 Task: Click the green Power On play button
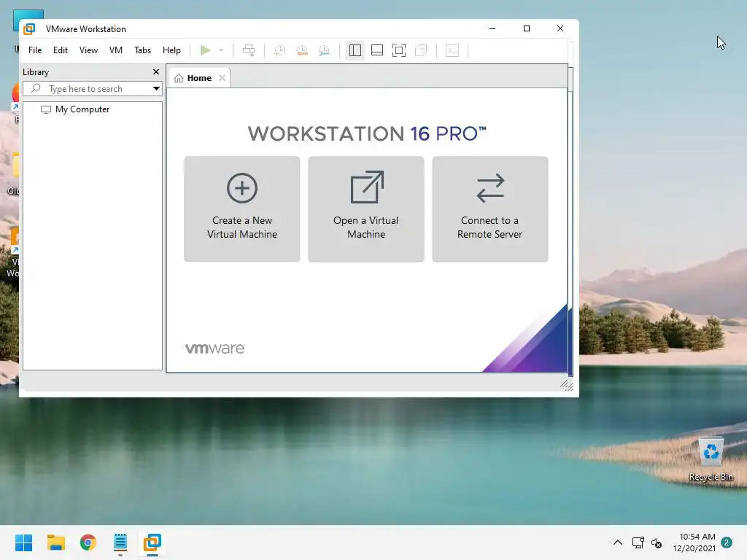205,50
